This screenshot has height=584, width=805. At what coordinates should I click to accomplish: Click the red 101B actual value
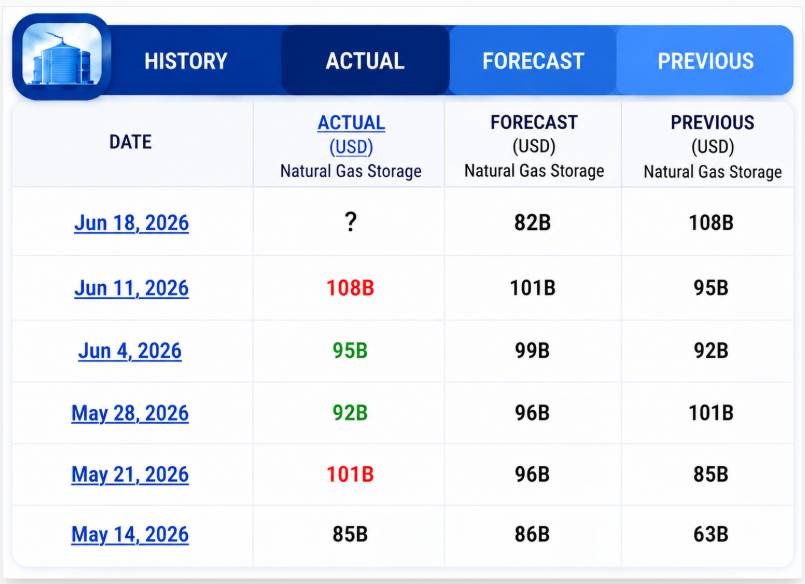tap(350, 474)
